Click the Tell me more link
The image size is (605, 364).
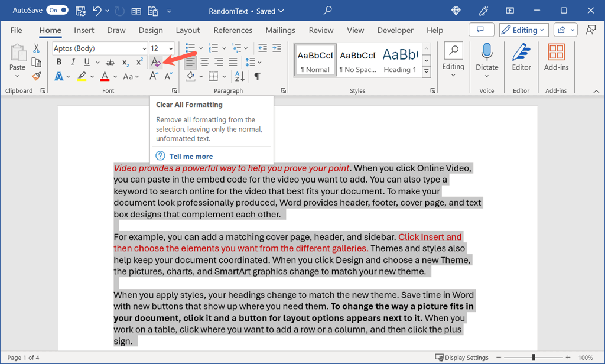point(191,156)
